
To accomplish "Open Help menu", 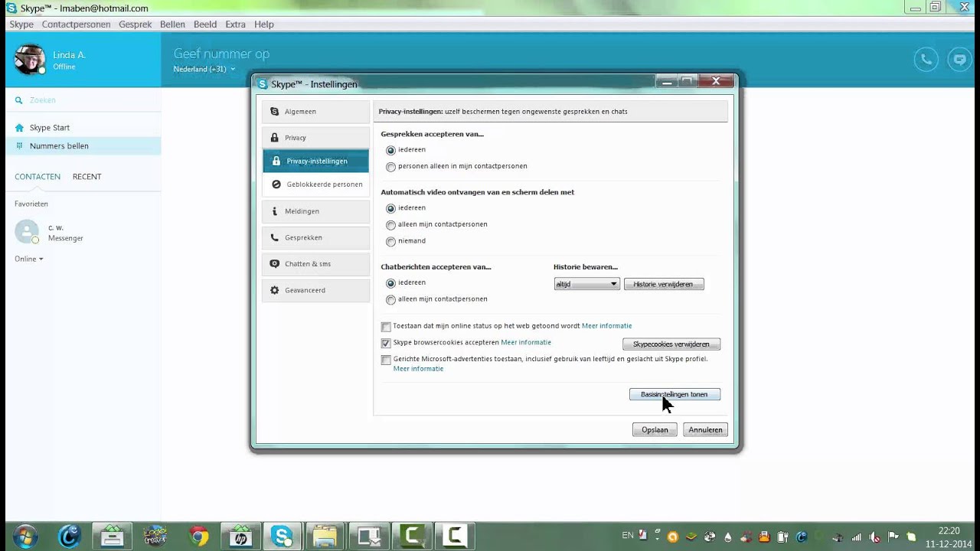I will (264, 24).
